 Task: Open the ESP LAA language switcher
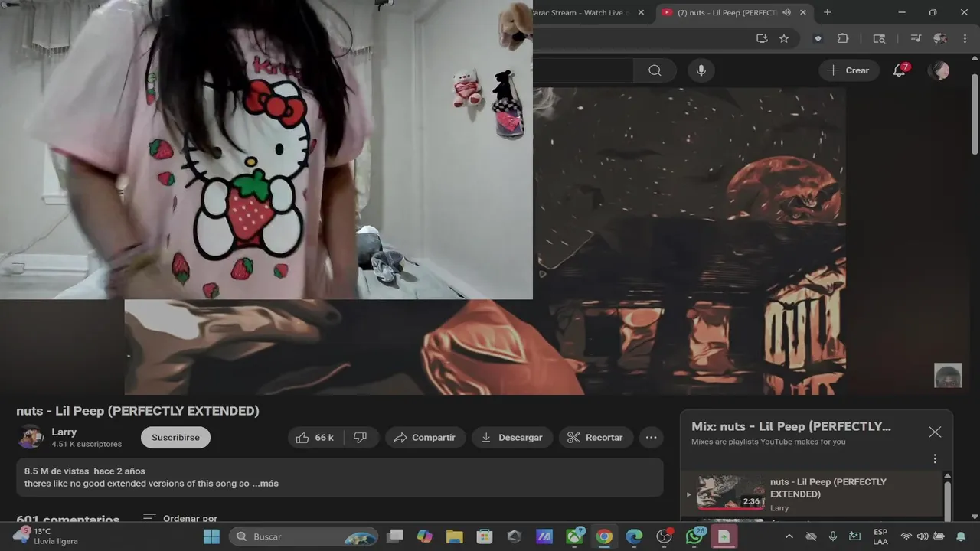880,536
